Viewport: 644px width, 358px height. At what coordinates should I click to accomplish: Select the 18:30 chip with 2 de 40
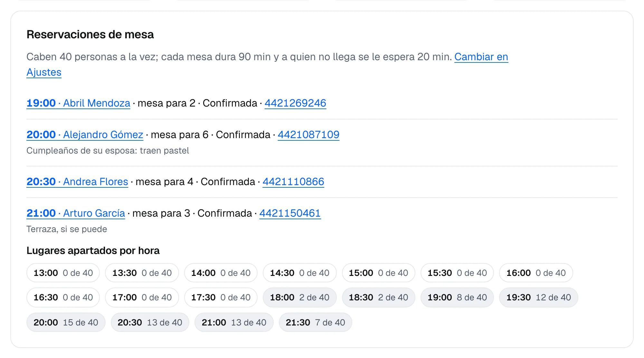pos(379,297)
